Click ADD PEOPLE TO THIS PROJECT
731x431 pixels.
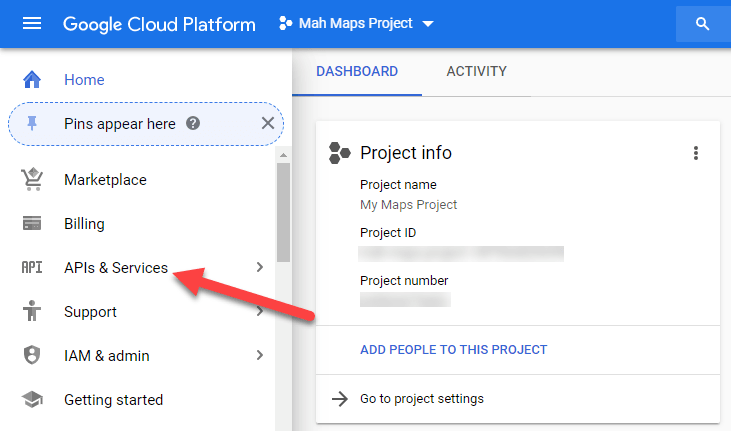pos(453,350)
